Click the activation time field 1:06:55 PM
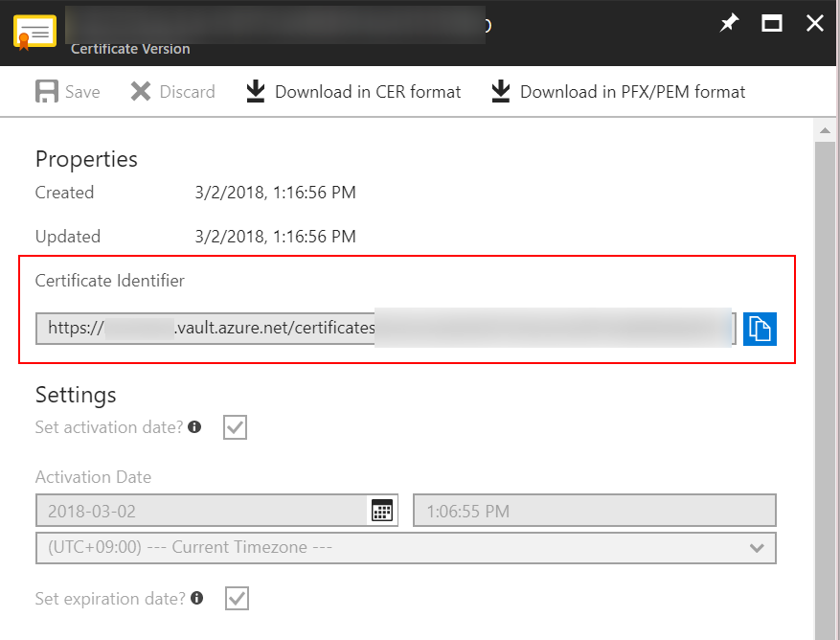 click(594, 511)
